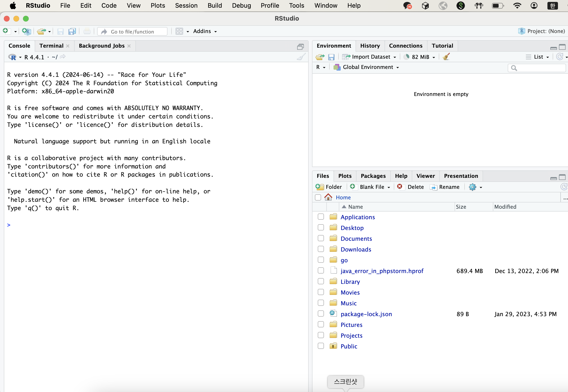
Task: Open the Session menu
Action: 186,6
